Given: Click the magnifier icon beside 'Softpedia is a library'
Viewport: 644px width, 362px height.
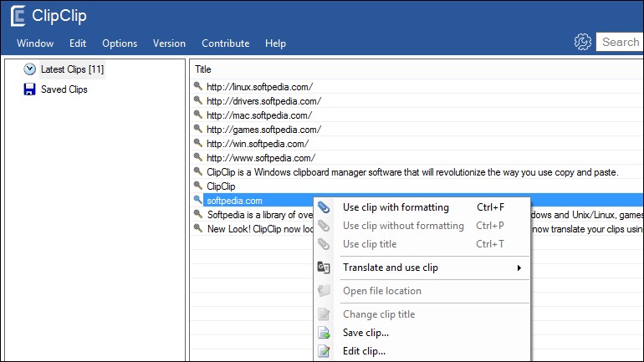Looking at the screenshot, I should 198,214.
